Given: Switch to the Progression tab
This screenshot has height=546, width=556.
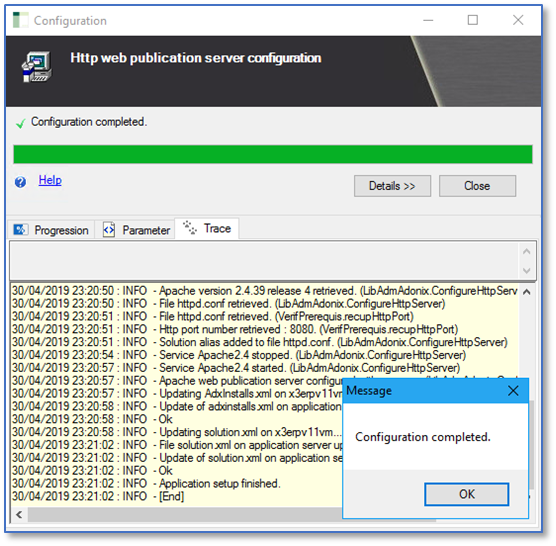Looking at the screenshot, I should [x=51, y=230].
